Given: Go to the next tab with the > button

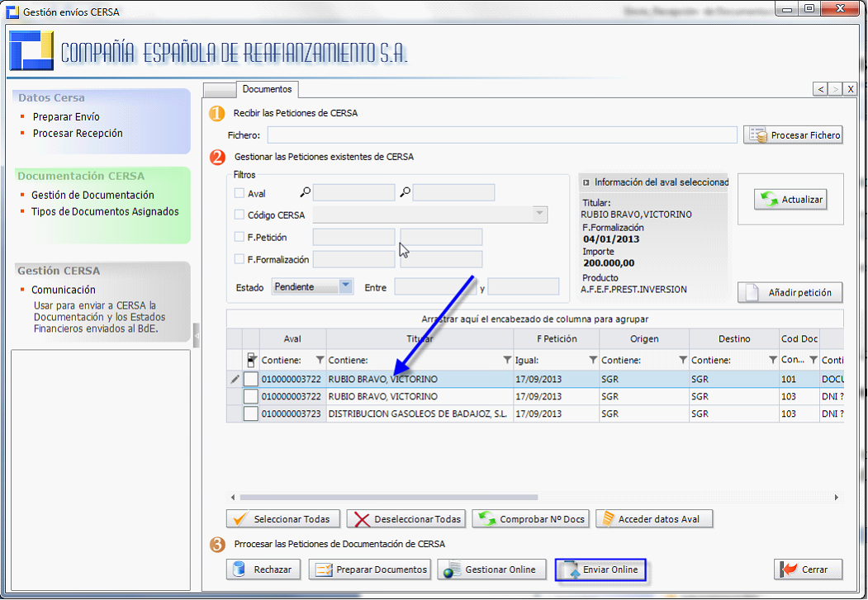Looking at the screenshot, I should (x=835, y=89).
